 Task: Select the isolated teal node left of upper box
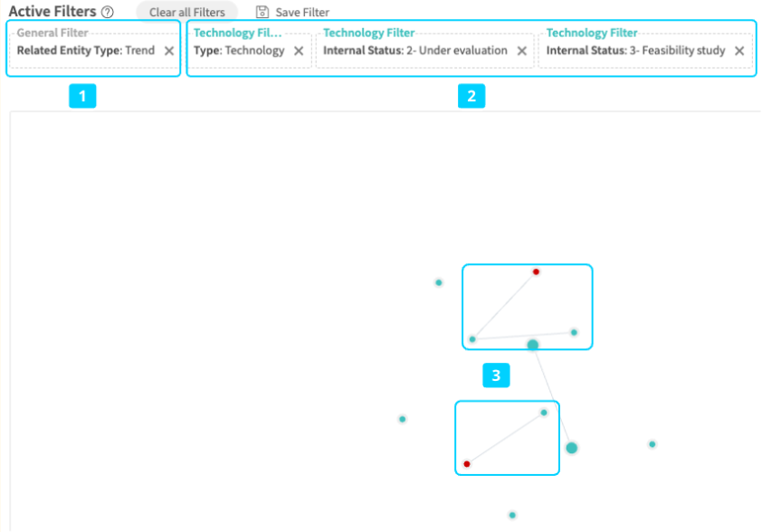[439, 282]
